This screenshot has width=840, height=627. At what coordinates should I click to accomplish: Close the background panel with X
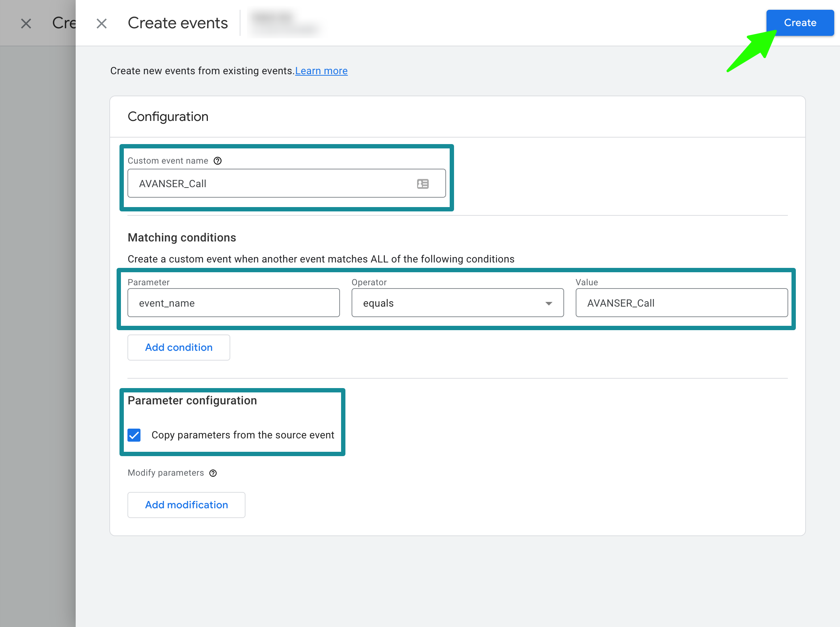click(x=26, y=24)
